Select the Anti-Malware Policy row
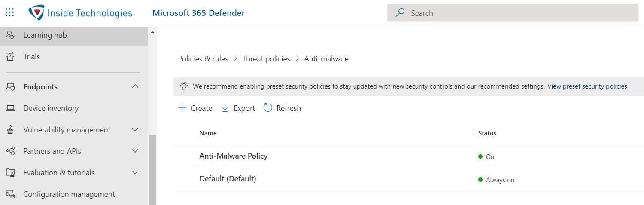This screenshot has height=205, width=644. click(409, 156)
